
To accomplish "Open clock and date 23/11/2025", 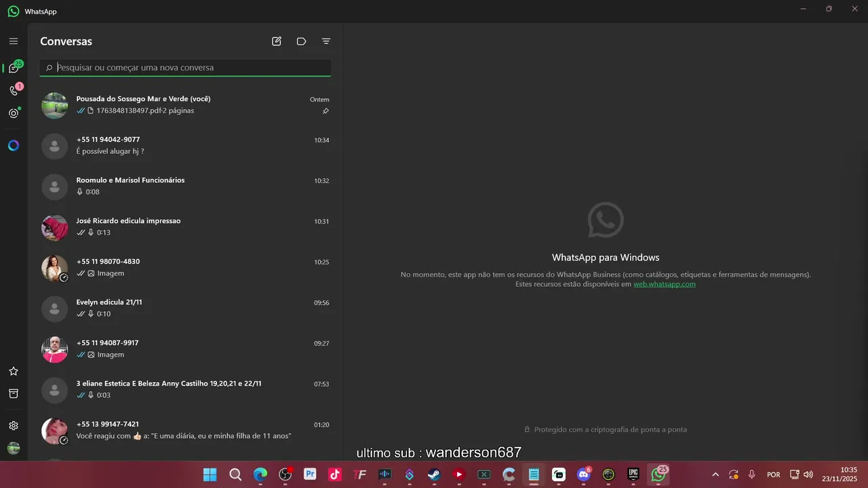I will pyautogui.click(x=840, y=474).
